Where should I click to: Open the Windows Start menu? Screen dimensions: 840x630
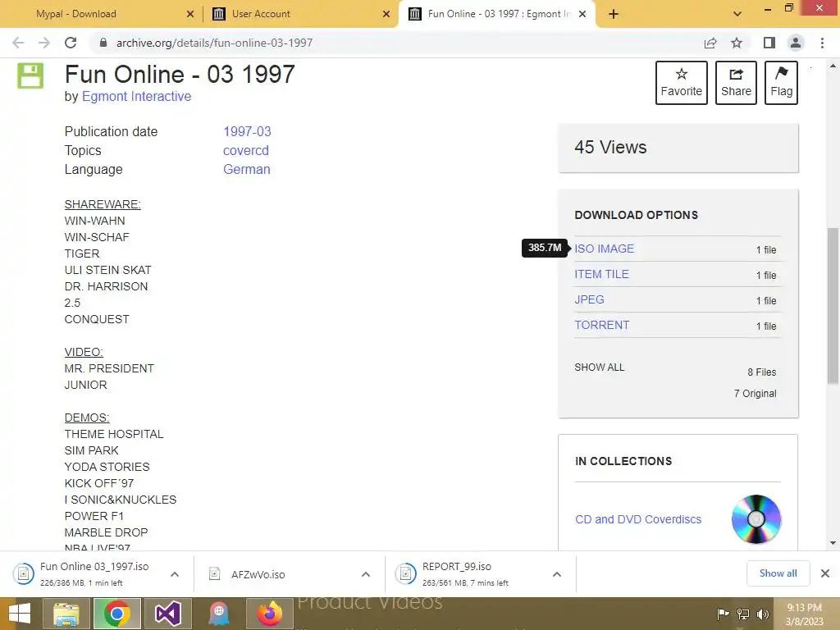20,614
